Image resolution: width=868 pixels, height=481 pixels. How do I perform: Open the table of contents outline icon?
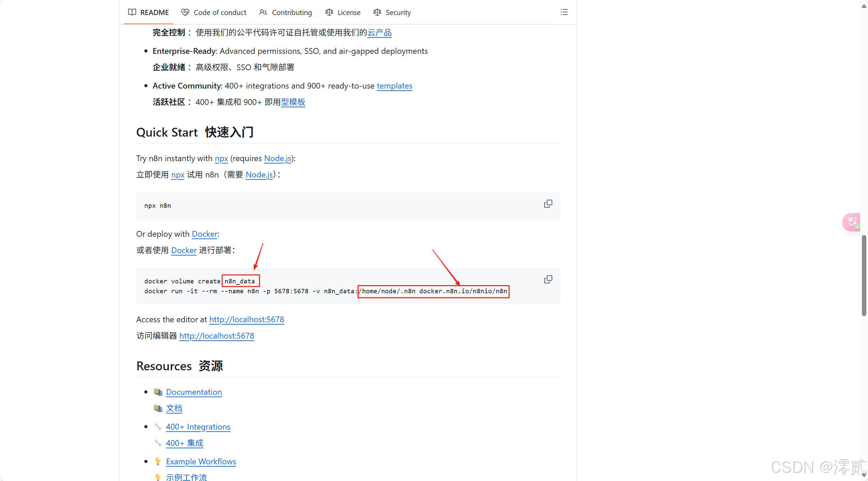(564, 12)
